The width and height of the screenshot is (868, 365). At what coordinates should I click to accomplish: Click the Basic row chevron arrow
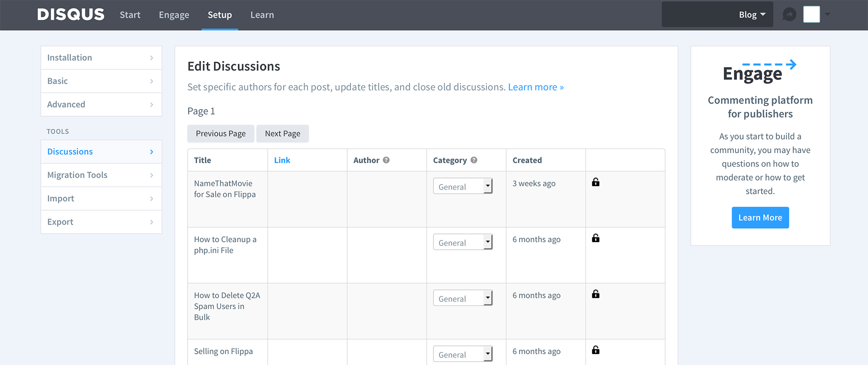pos(151,81)
